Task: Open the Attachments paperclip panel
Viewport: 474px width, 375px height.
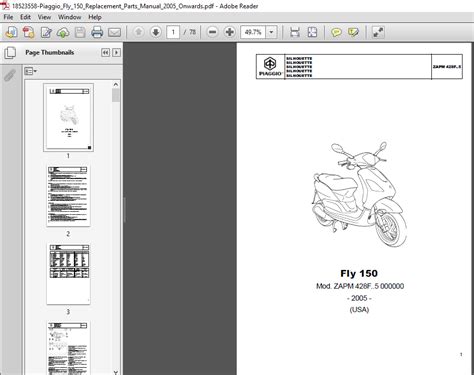Action: (10, 75)
